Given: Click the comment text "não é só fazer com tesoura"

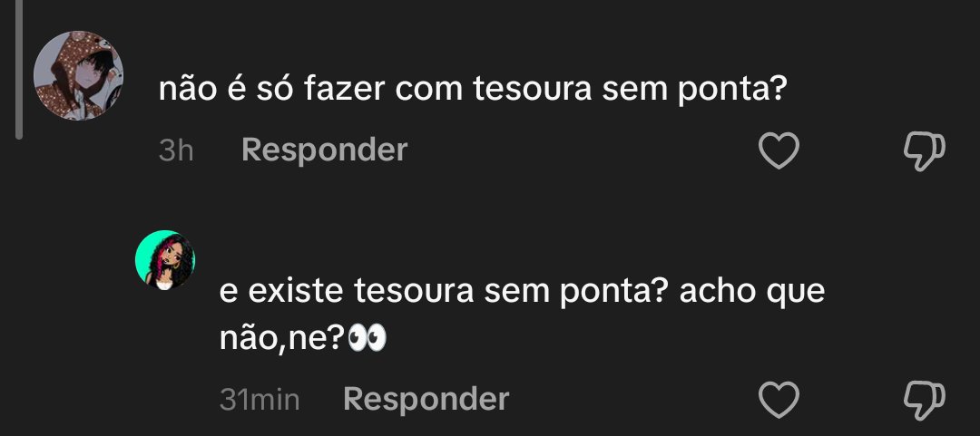Looking at the screenshot, I should tap(375, 90).
